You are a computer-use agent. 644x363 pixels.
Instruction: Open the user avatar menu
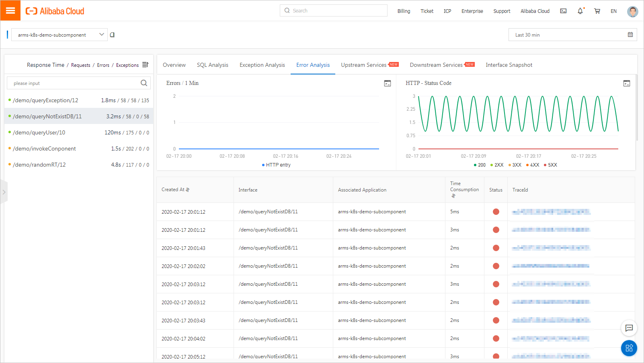click(632, 11)
